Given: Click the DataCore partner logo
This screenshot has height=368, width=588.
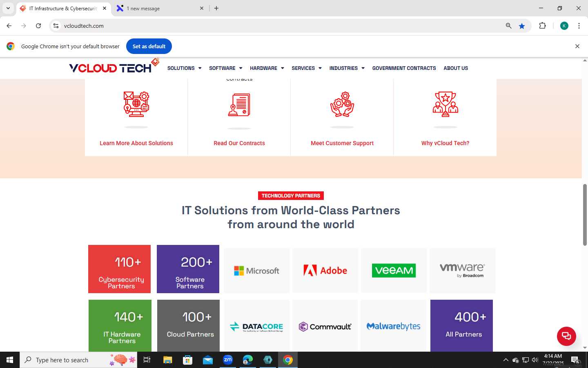Looking at the screenshot, I should pos(256,326).
